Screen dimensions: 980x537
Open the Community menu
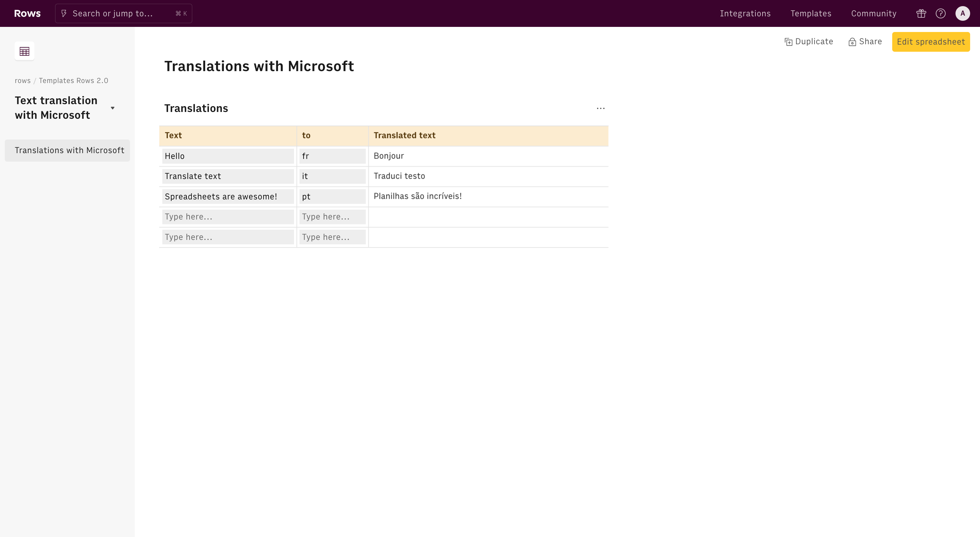[873, 14]
